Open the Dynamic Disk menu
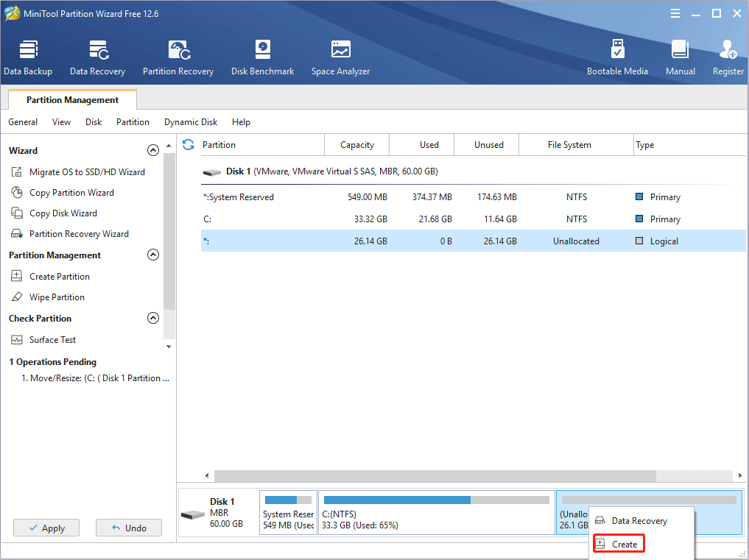749x560 pixels. click(x=191, y=121)
